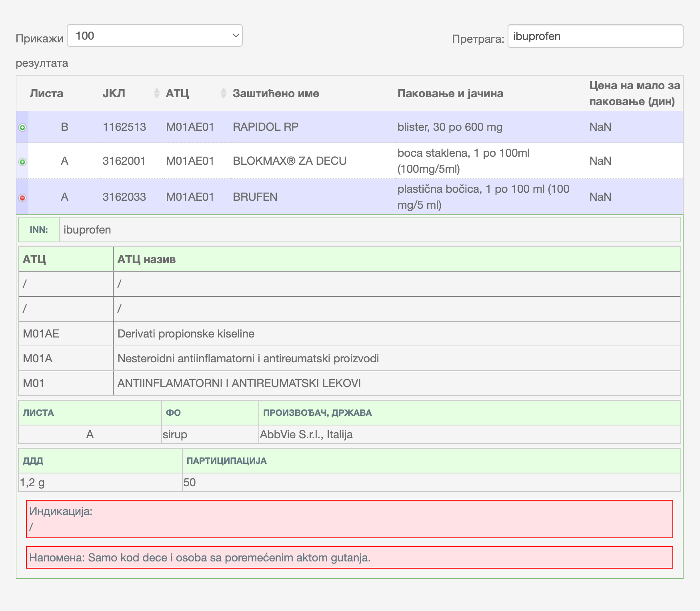Expand details for BLOKMAX® ZA DECU row
Screen dimensions: 700x611
point(22,162)
